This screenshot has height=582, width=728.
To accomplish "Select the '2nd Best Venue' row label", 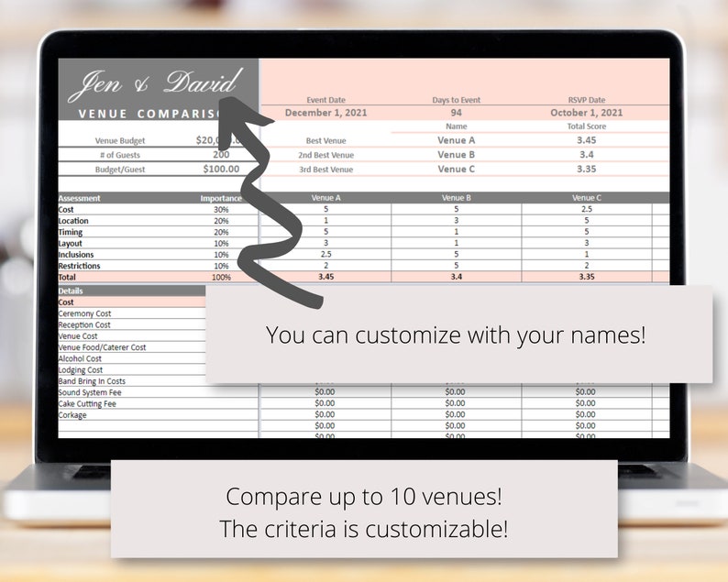I will tap(325, 155).
